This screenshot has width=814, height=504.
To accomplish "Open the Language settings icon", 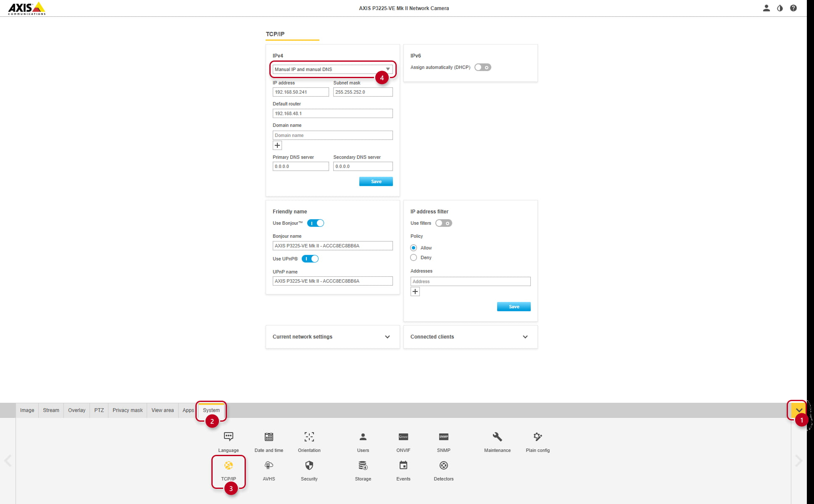I will point(228,436).
